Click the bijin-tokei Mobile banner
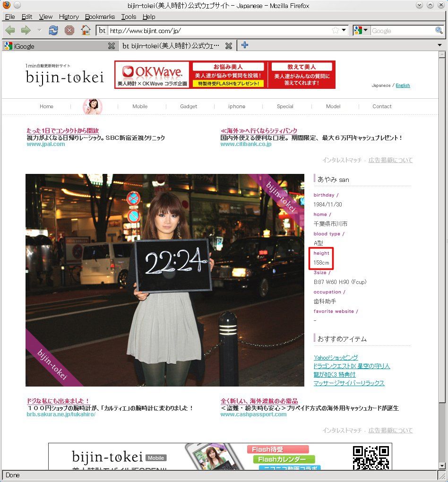The width and height of the screenshot is (448, 482). coord(220,456)
